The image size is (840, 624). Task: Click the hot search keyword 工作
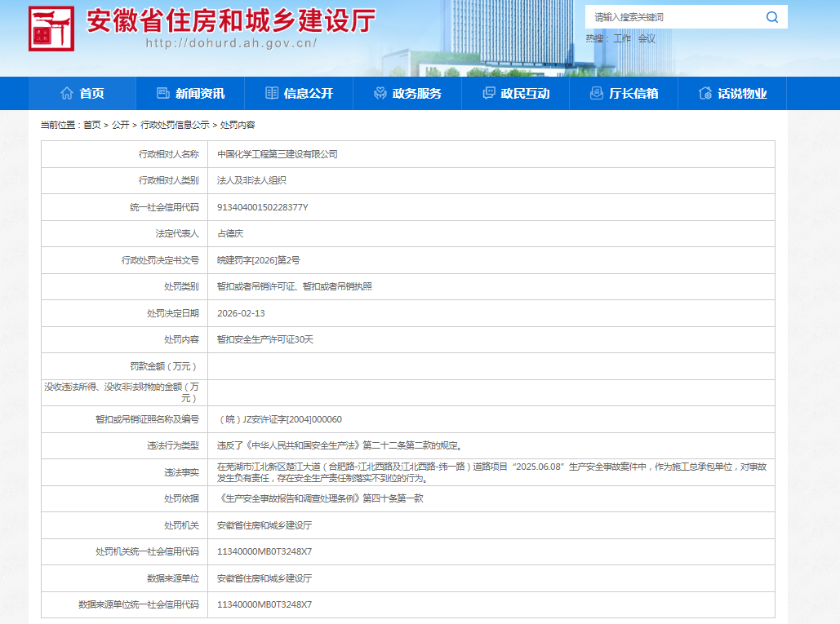622,38
